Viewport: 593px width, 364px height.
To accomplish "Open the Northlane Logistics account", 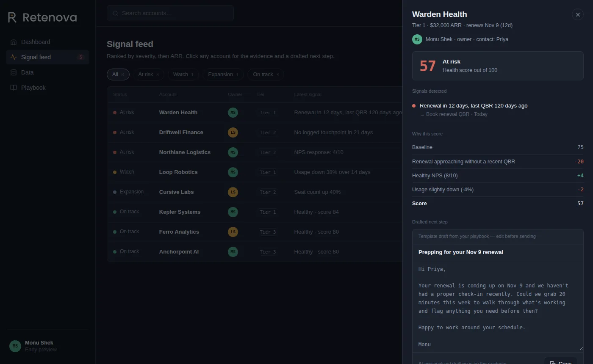I will (x=185, y=152).
